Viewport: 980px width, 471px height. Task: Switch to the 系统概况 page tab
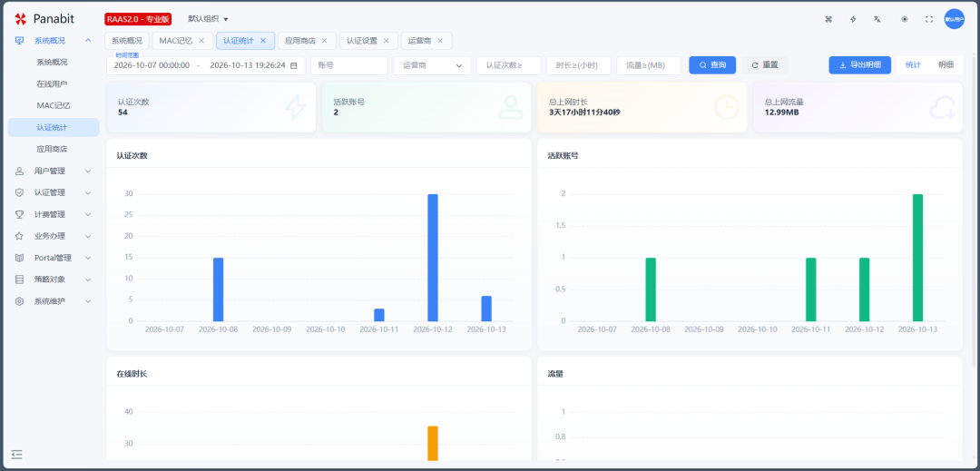[x=127, y=41]
